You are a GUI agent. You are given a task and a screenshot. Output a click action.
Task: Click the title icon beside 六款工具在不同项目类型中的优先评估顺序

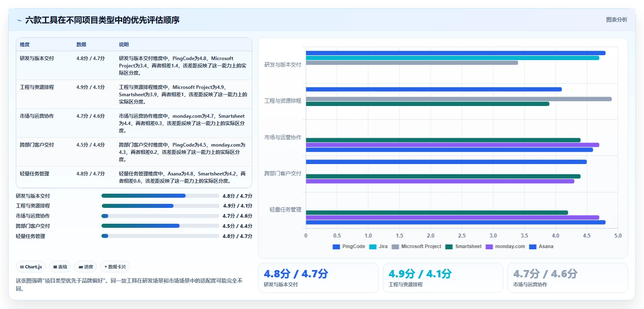[19, 20]
